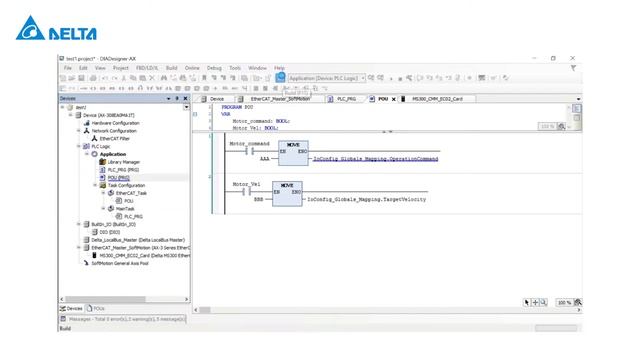The height and width of the screenshot is (360, 640).
Task: Select Delta_LocalBus_Master tree item
Action: pos(138,240)
